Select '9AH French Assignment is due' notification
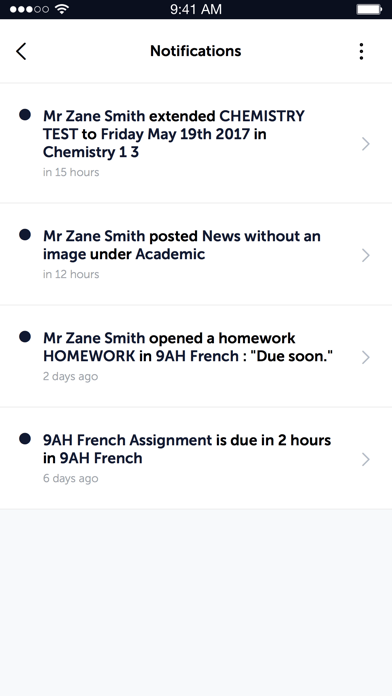Screen dimensions: 392x696 point(196,459)
